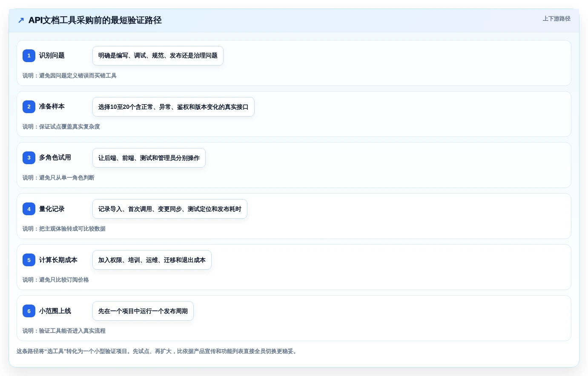Viewport: 588px width, 376px height.
Task: Click the note 说明：验证工具能否进入真实流程
Action: pos(64,331)
